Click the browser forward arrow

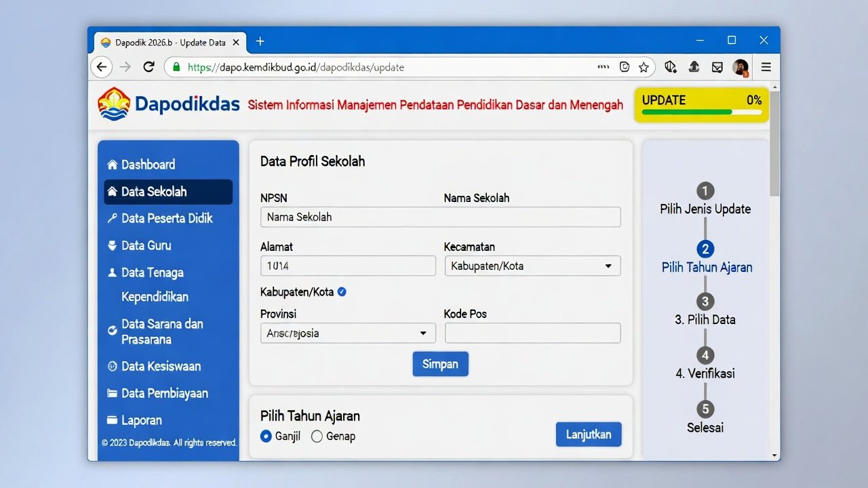pos(125,66)
